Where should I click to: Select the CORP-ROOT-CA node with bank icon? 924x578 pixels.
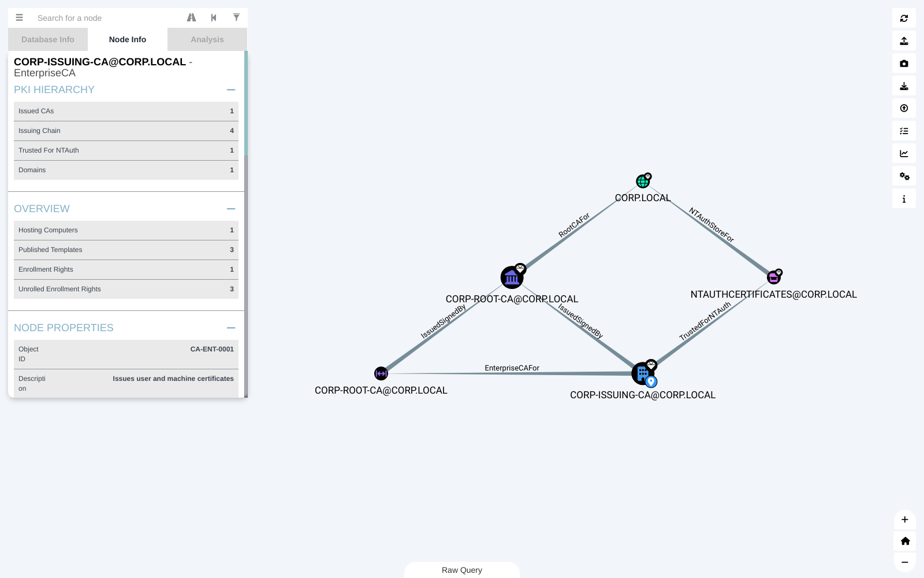click(512, 277)
